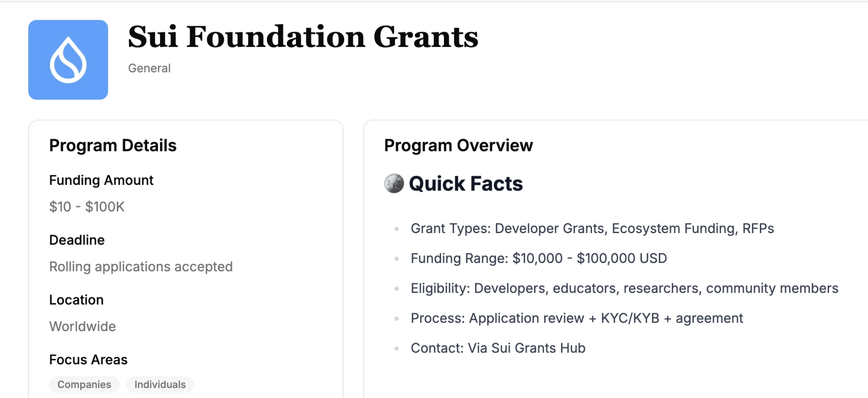The height and width of the screenshot is (398, 868).
Task: Click the Funding Amount label
Action: tap(101, 180)
